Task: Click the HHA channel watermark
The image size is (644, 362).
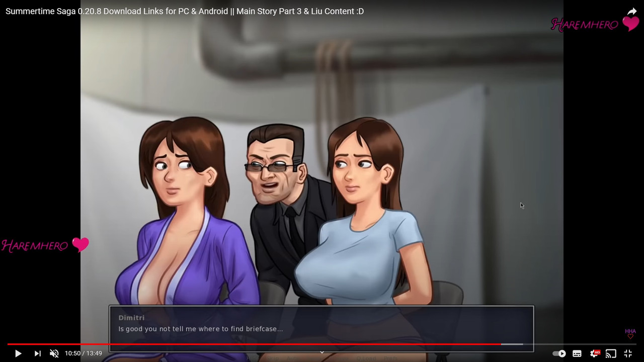Action: 630,334
